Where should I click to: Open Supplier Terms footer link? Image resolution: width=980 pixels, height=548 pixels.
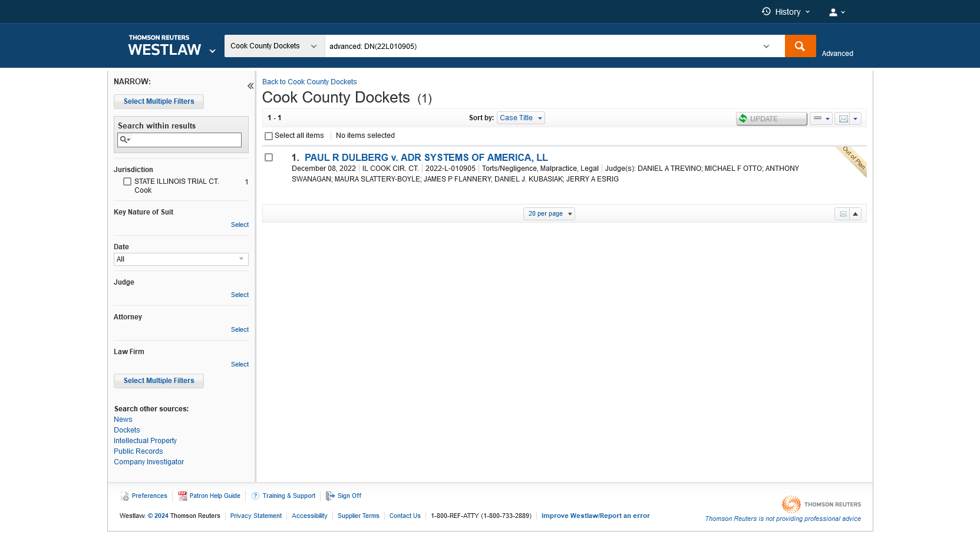(x=358, y=516)
